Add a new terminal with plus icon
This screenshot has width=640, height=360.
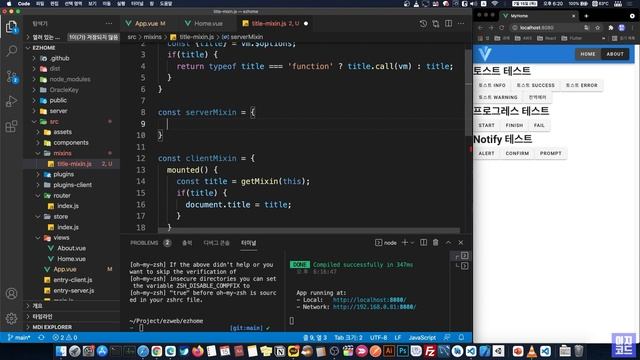point(404,242)
